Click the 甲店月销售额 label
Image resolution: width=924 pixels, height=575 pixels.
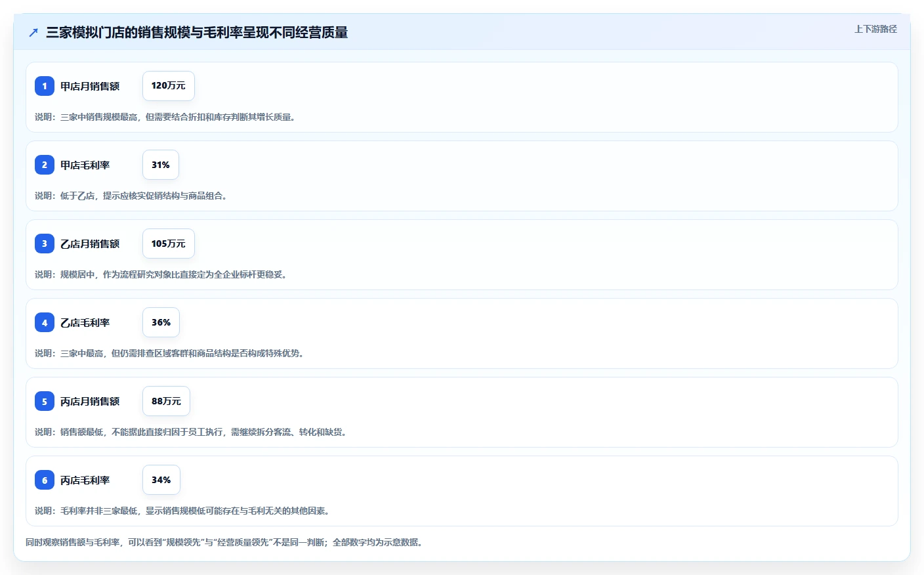point(90,86)
